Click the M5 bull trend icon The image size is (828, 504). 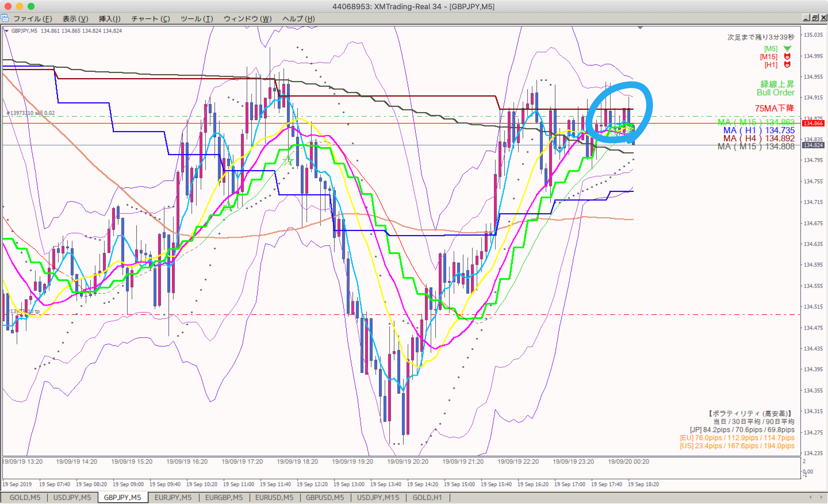coord(787,49)
